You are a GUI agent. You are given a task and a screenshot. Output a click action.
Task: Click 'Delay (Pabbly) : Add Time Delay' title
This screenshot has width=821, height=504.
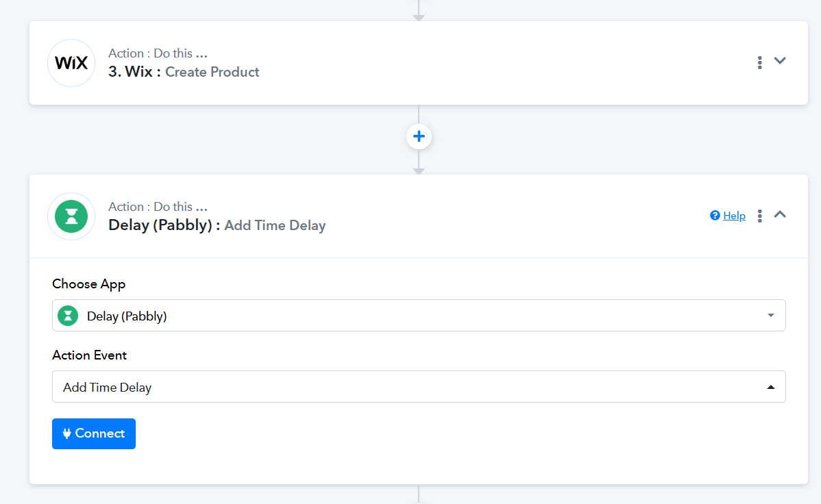217,225
